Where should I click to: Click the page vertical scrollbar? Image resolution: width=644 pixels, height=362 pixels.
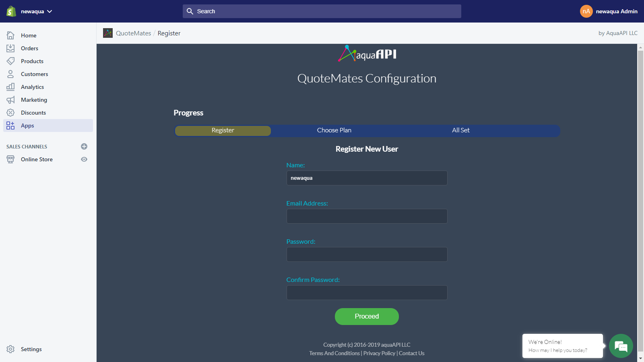point(640,201)
